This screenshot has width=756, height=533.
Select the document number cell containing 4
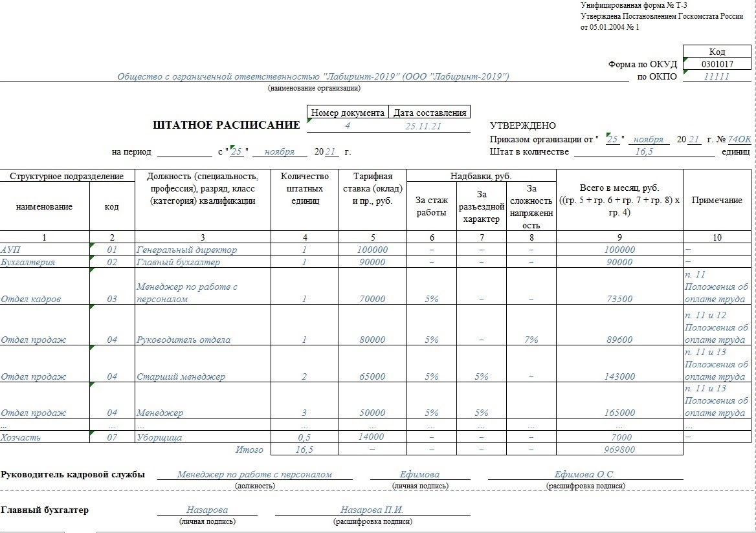(347, 125)
